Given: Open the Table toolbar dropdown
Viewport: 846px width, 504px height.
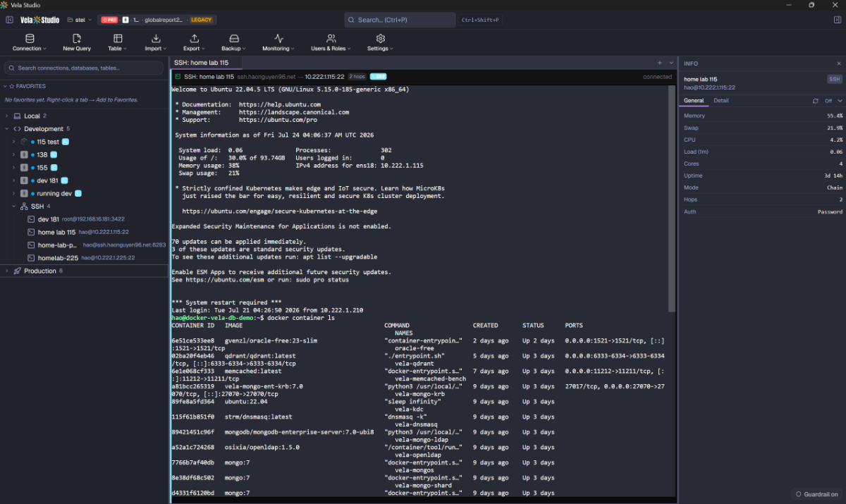Looking at the screenshot, I should pyautogui.click(x=117, y=42).
